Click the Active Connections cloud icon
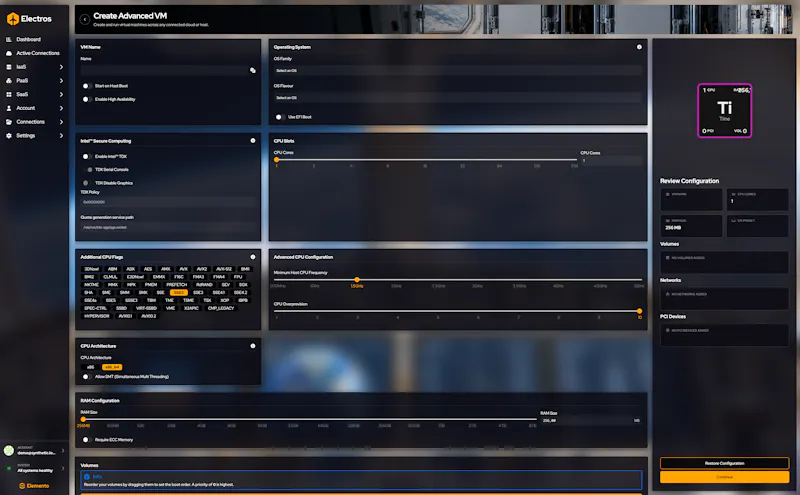Viewport: 800px width, 495px height. click(9, 53)
